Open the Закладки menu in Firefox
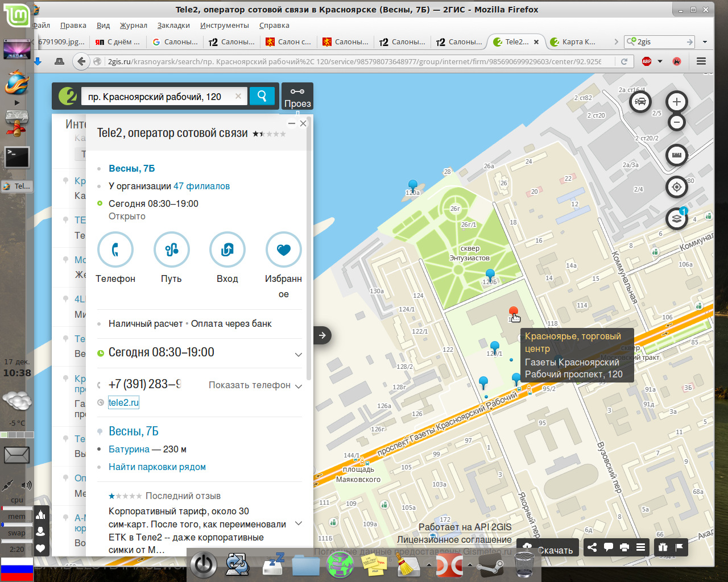Viewport: 728px width, 582px height. coord(173,25)
